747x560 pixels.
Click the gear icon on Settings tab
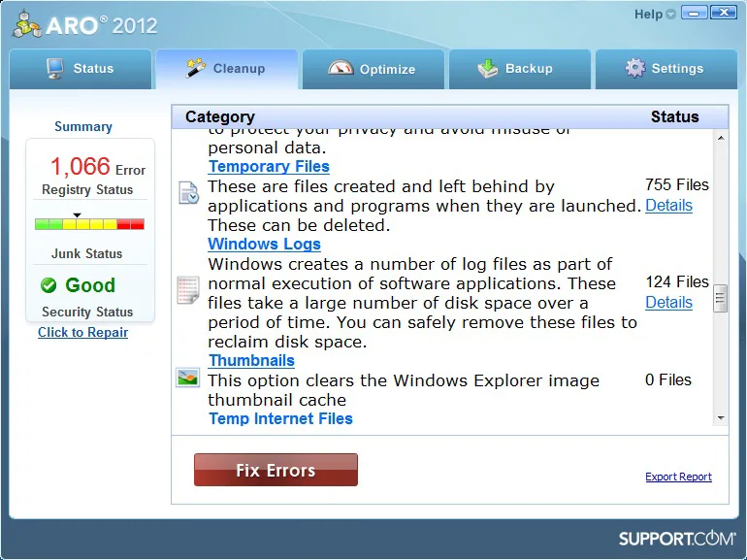click(x=635, y=68)
